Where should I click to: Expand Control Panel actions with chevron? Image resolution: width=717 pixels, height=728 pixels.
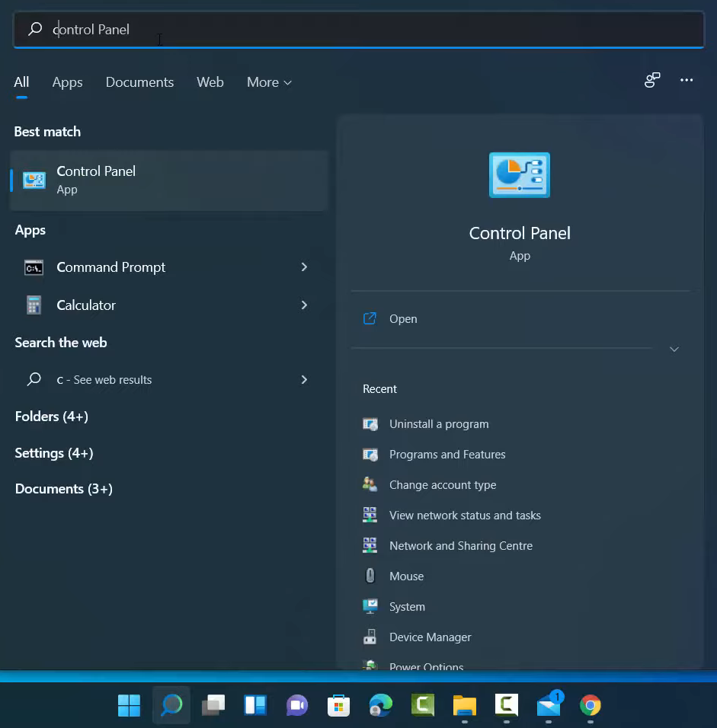pos(674,349)
